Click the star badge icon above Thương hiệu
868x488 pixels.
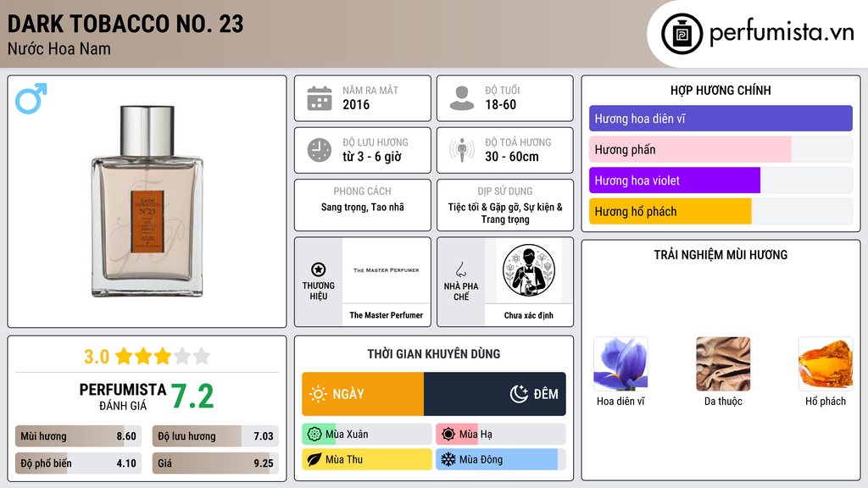319,269
